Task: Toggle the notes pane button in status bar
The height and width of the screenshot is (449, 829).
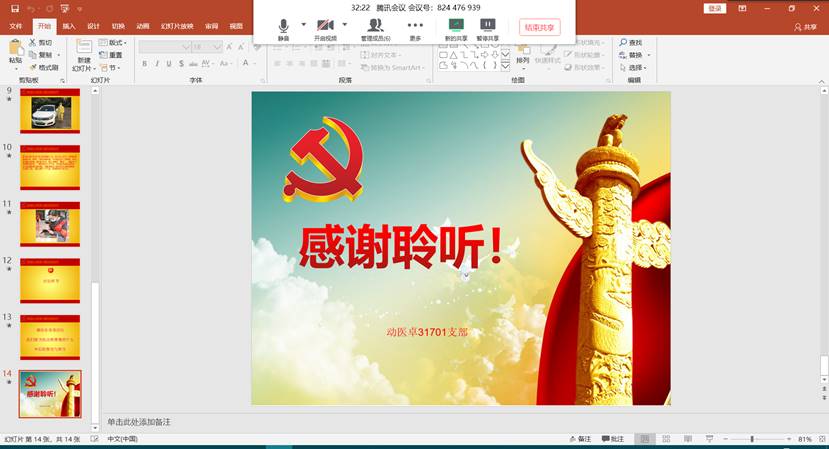Action: (x=579, y=439)
